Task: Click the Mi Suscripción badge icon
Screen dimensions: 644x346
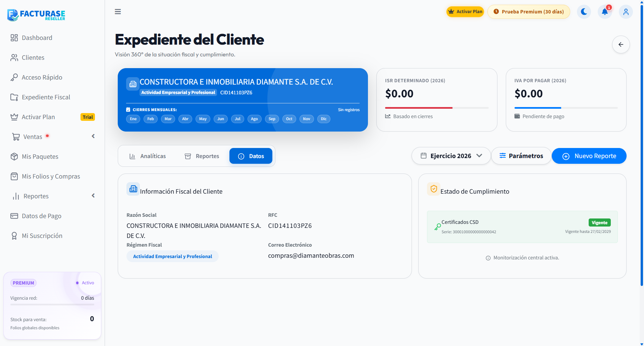Action: (14, 236)
